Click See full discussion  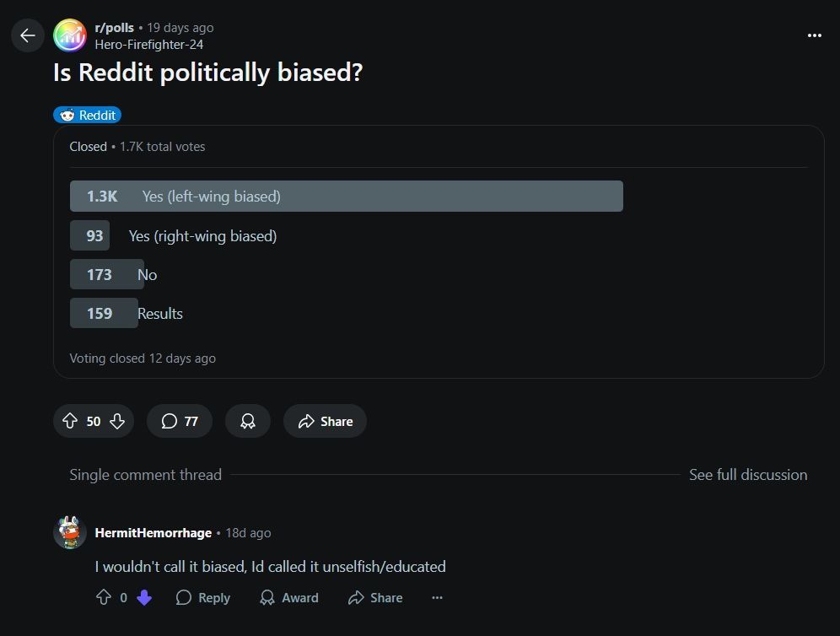748,475
